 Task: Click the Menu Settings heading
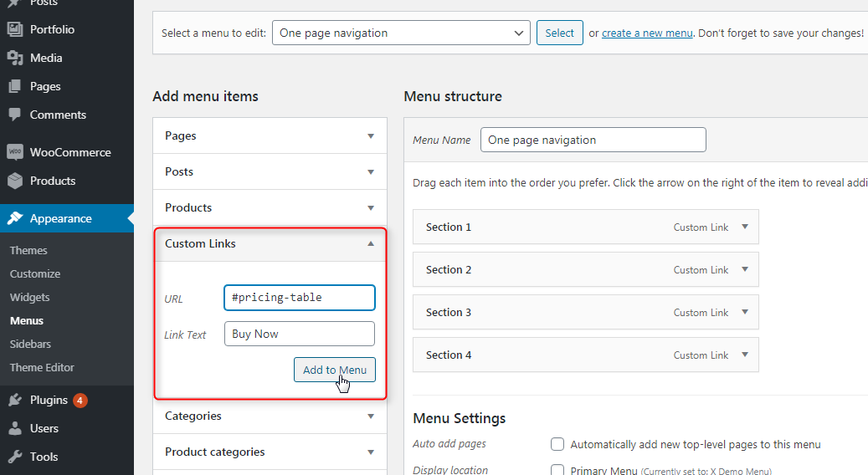tap(460, 418)
